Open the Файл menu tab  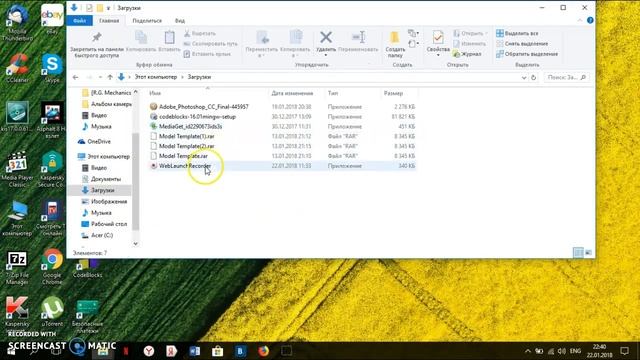pos(80,20)
